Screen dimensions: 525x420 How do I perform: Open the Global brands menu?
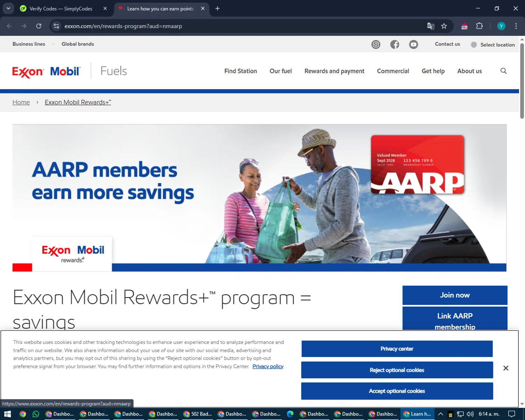78,44
